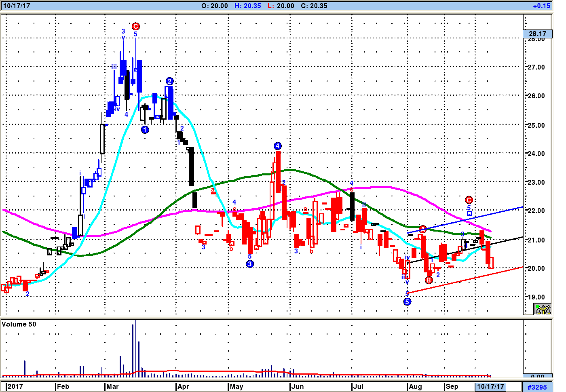Click the red circled A wave marker
566x392 pixels.
[422, 229]
